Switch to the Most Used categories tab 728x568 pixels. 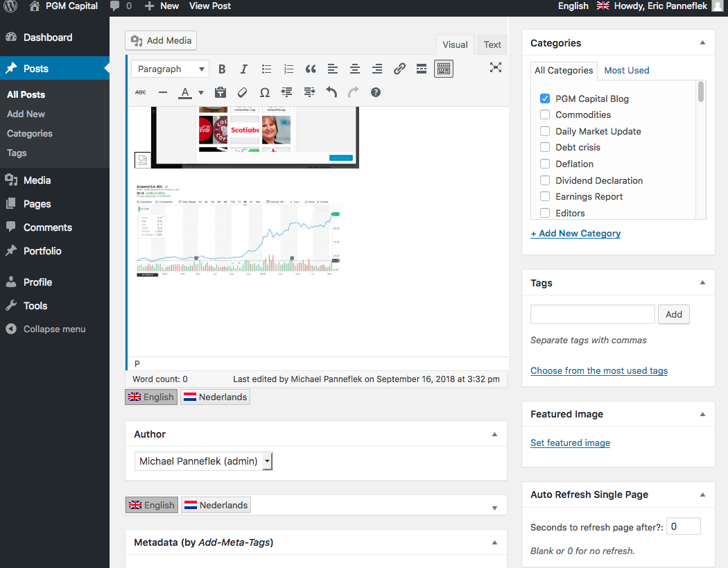tap(627, 70)
